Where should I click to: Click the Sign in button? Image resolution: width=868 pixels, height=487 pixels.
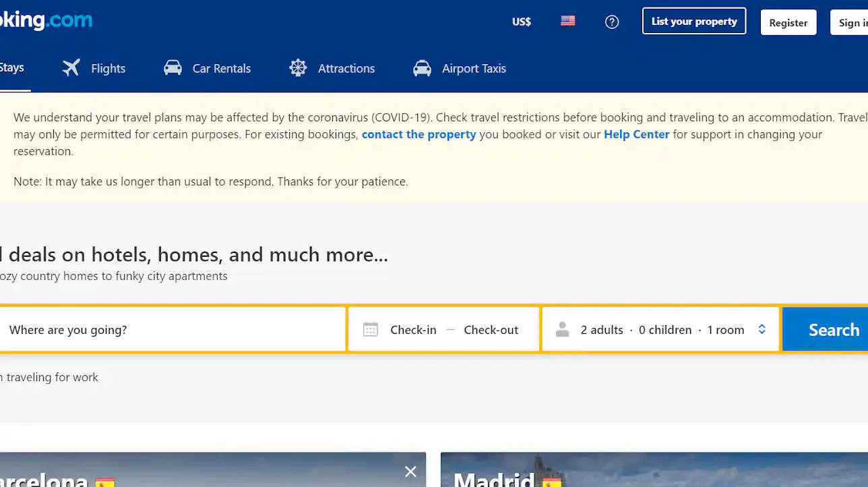850,22
